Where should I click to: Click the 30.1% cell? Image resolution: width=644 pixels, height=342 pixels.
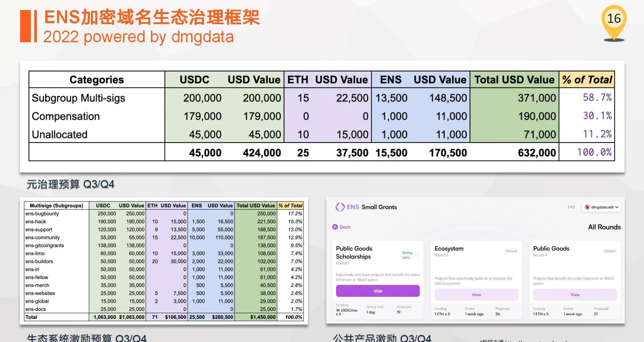pyautogui.click(x=597, y=116)
